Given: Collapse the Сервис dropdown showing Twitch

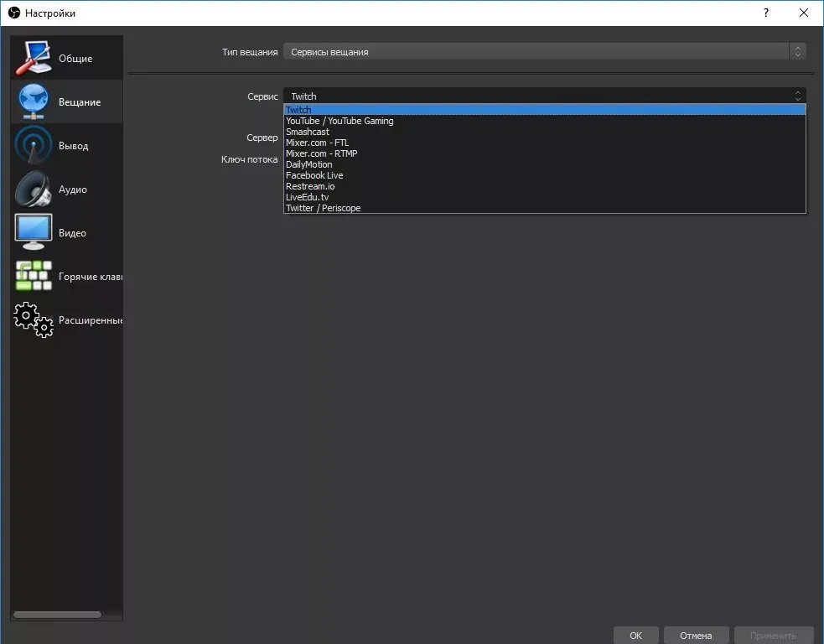Looking at the screenshot, I should (544, 96).
